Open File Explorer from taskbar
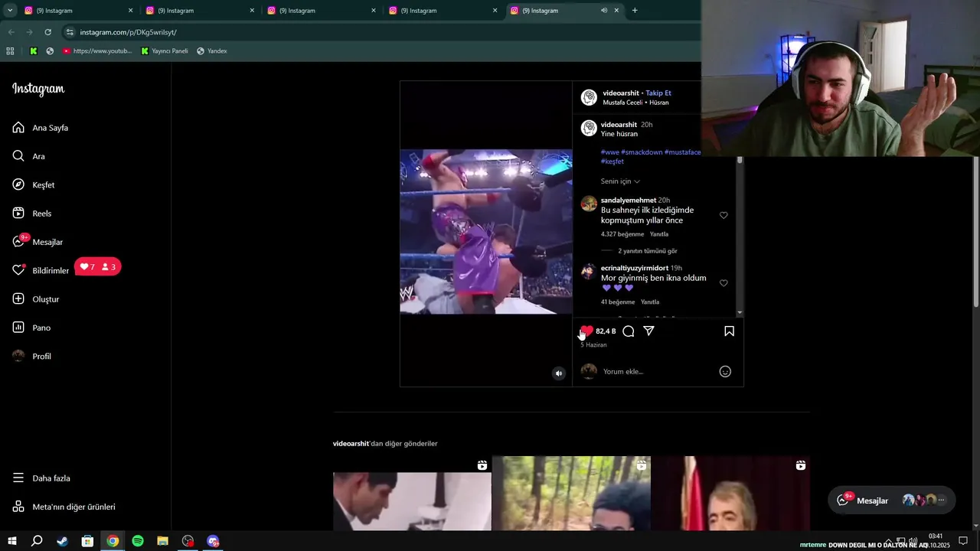 tap(162, 541)
